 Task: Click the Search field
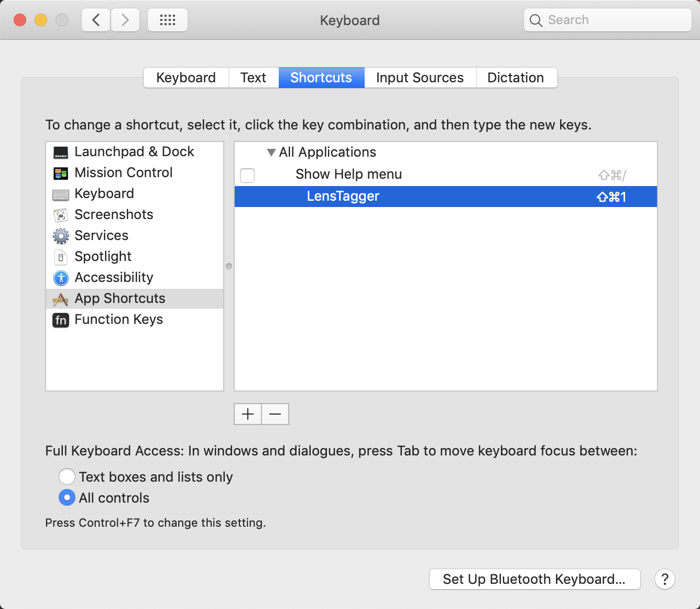coord(608,20)
